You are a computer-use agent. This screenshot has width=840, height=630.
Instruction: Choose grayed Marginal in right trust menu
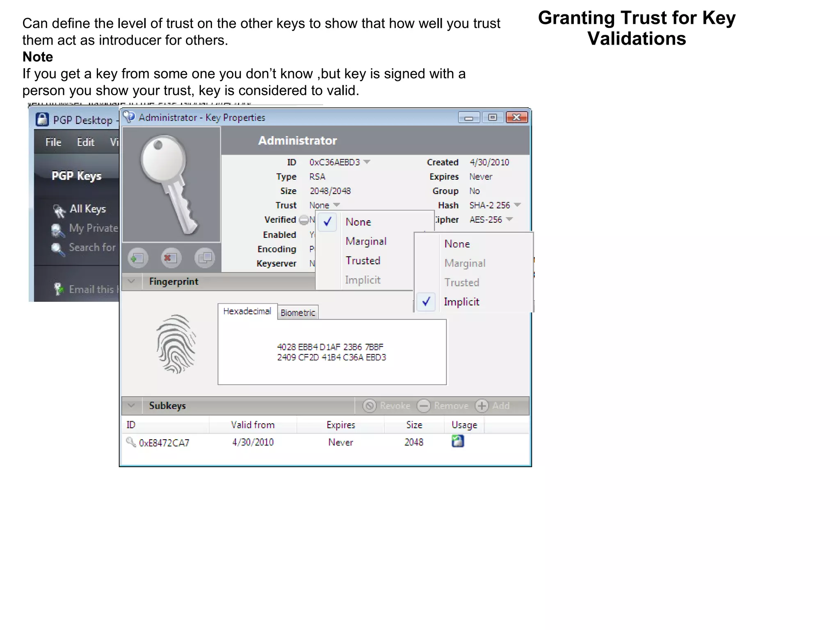pos(474,263)
